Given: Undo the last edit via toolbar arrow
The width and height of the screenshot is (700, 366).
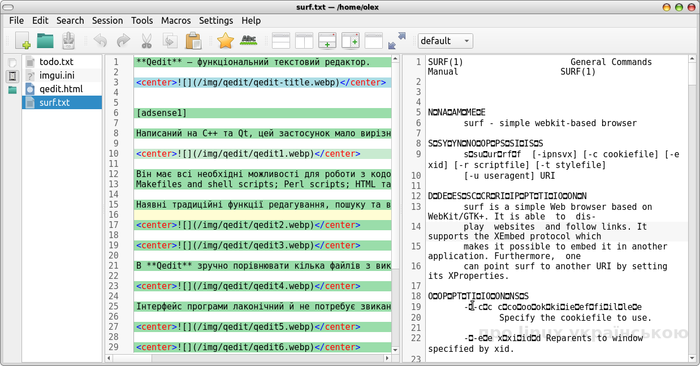Looking at the screenshot, I should tap(100, 41).
